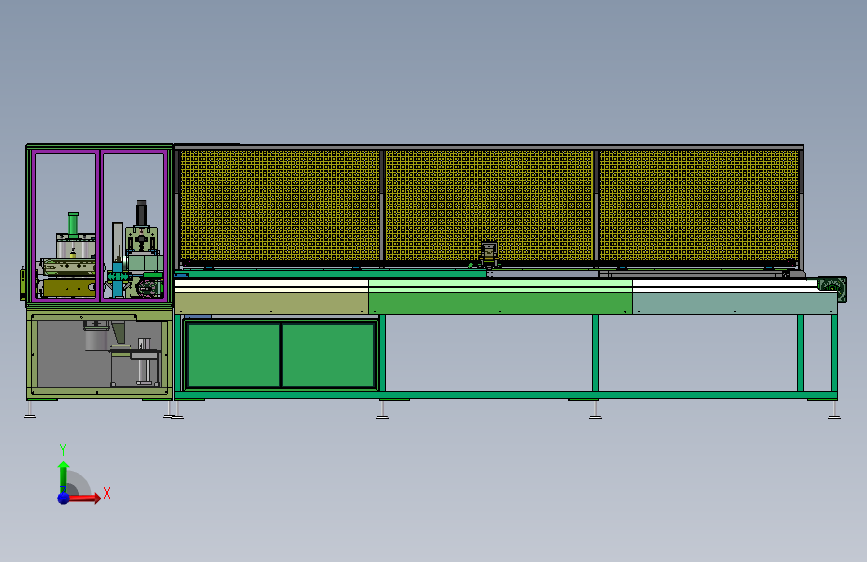Screen dimensions: 867x562
Task: Select the left purple enclosure window frame
Action: tap(65, 226)
